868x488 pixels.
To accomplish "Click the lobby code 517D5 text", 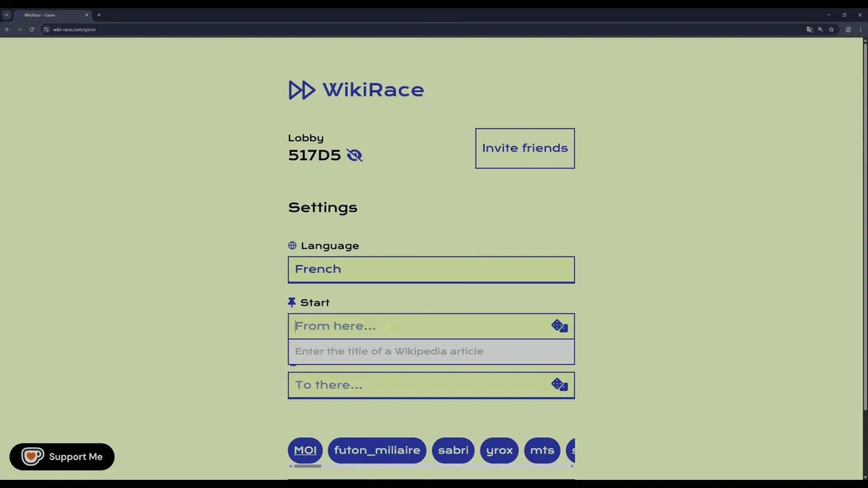I will tap(315, 155).
